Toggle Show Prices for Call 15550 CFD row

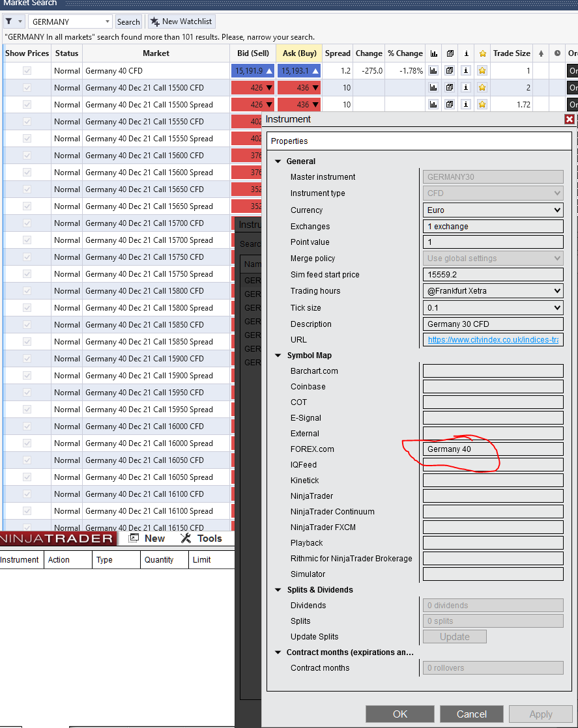(x=27, y=121)
